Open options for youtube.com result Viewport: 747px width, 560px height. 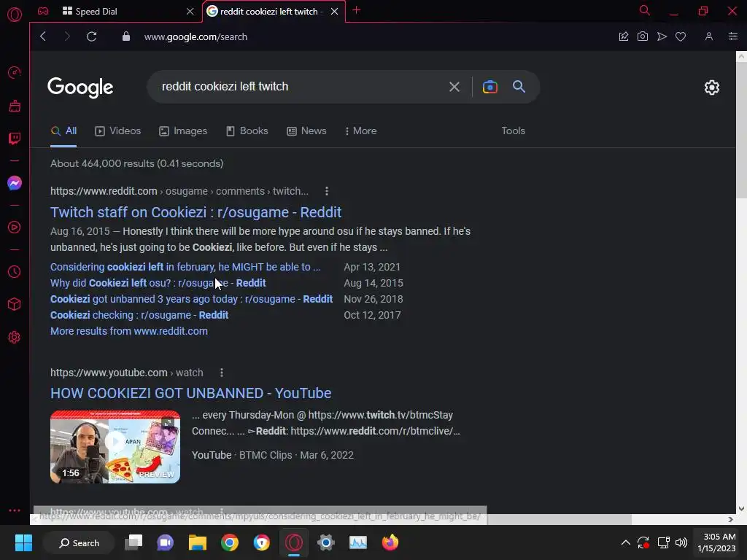tap(222, 373)
